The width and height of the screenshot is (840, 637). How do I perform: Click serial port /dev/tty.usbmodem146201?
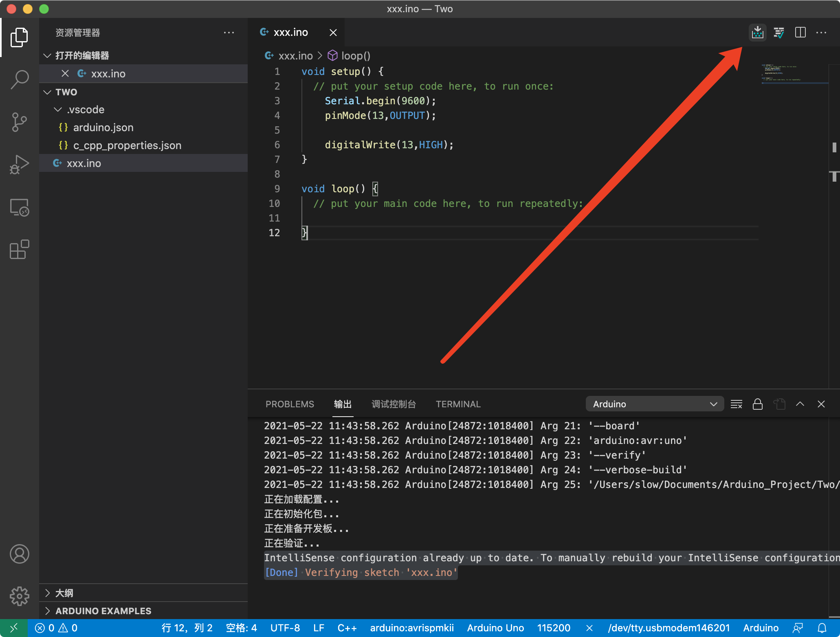[668, 628]
